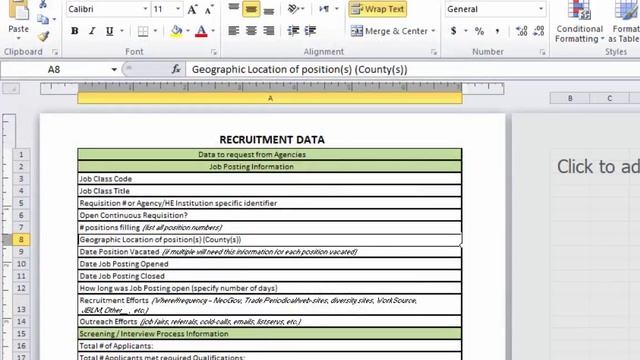640x360 pixels.
Task: Center text horizontally
Action: pyautogui.click(x=251, y=31)
